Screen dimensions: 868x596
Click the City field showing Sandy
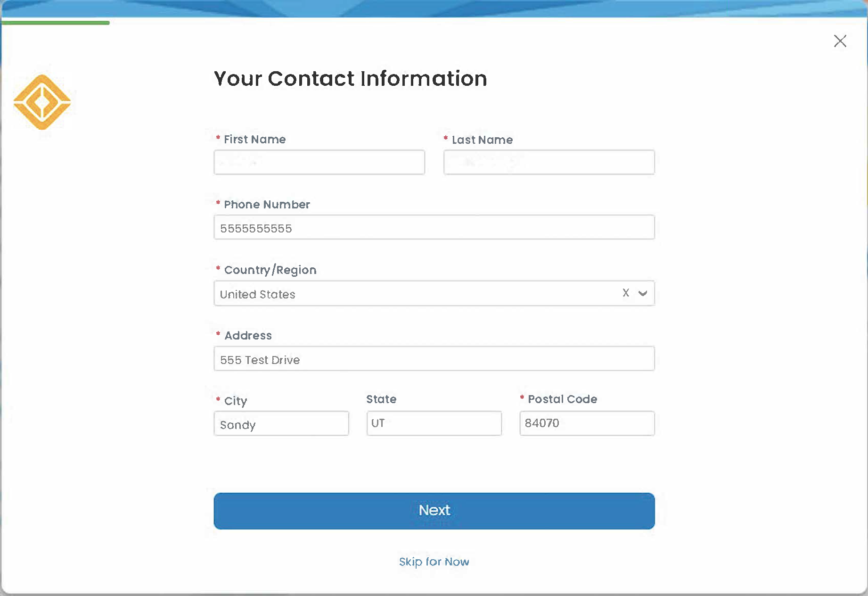click(281, 423)
